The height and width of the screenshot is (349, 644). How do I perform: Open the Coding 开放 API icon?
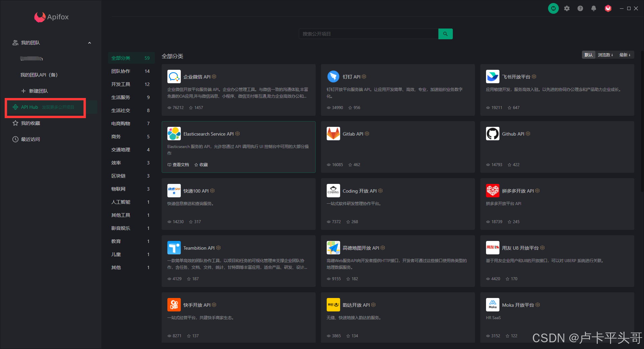click(x=333, y=191)
